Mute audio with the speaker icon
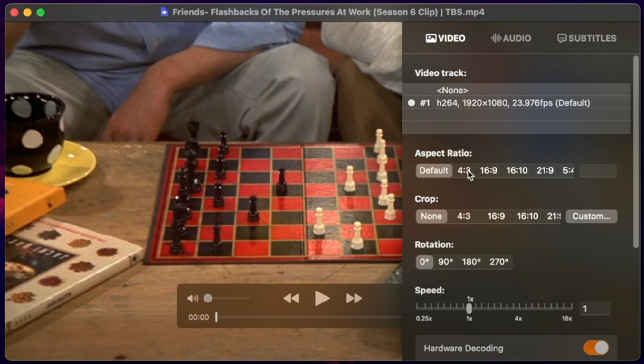Viewport: 644px width, 364px height. [193, 298]
